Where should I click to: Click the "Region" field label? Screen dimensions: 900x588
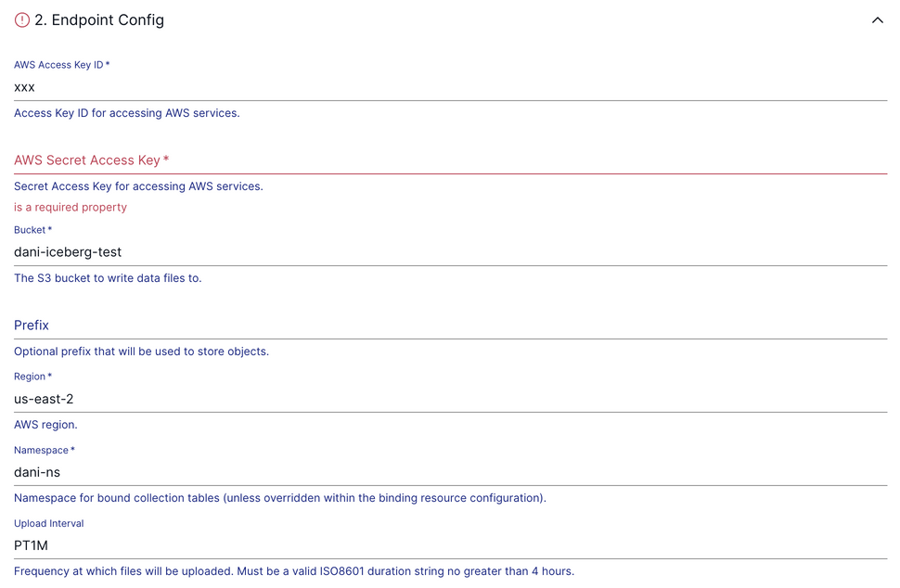(32, 377)
